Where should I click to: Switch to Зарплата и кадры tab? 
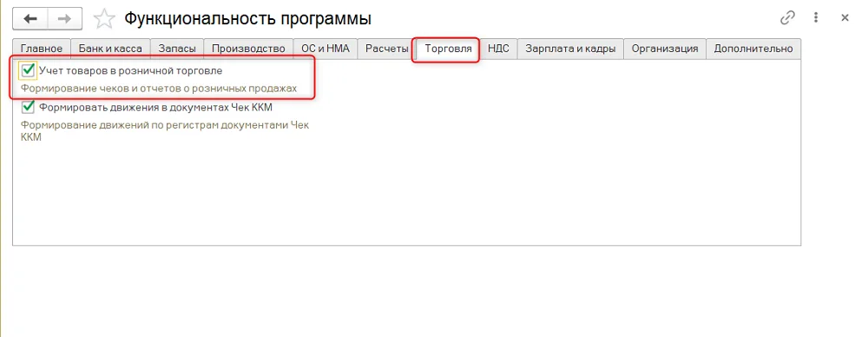[x=571, y=49]
